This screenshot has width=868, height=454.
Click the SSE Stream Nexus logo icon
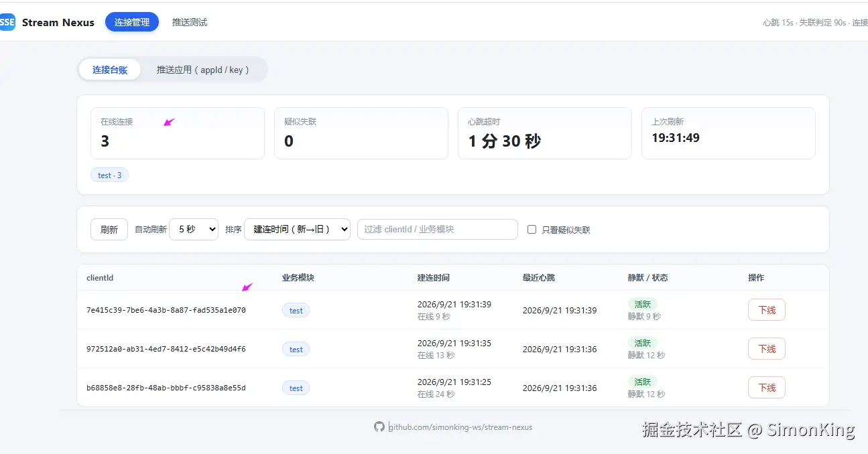[x=7, y=22]
